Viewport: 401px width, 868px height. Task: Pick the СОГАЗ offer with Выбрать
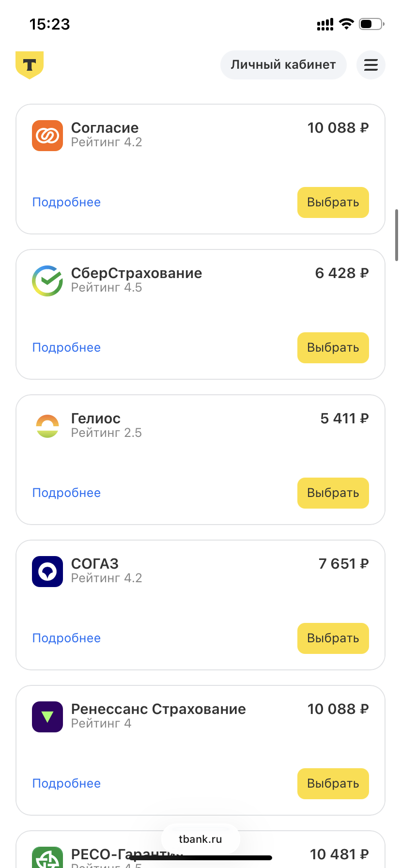coord(333,638)
